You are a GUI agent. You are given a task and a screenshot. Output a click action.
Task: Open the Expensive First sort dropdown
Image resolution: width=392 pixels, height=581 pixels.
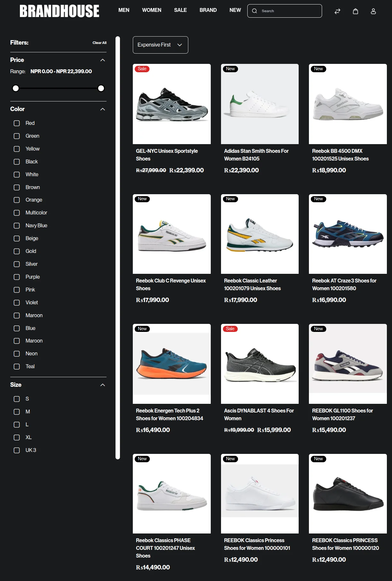click(x=160, y=45)
